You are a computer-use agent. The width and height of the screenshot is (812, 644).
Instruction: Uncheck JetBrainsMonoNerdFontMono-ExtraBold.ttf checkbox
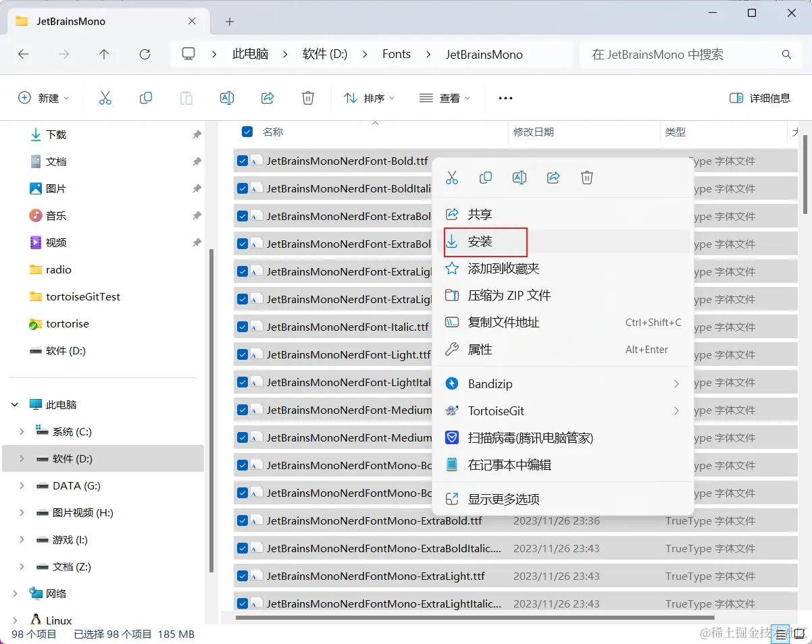[243, 520]
